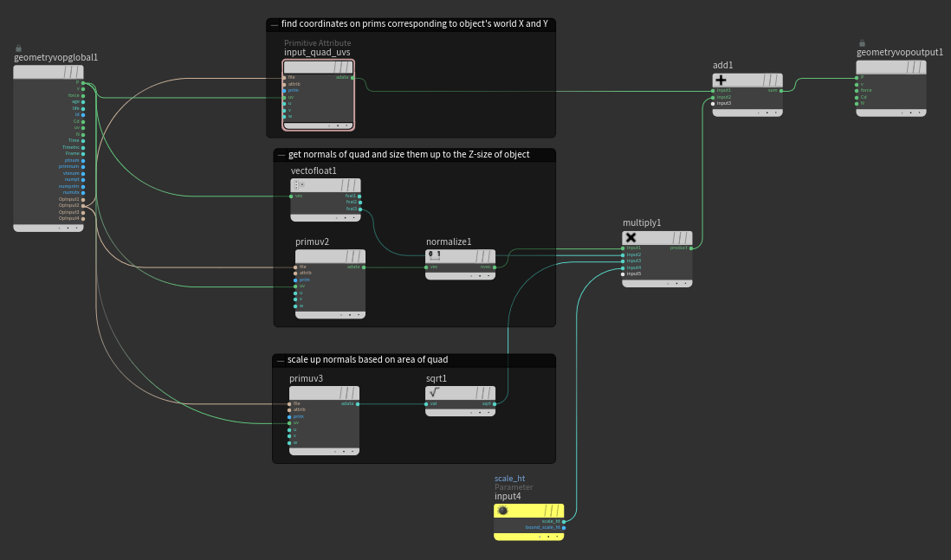The width and height of the screenshot is (951, 560).
Task: Select the input_quad_uvs node name label
Action: click(x=317, y=53)
